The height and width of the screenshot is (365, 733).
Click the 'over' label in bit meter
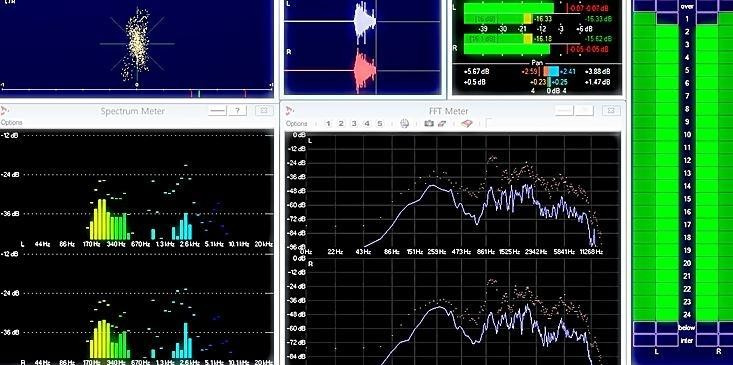coord(687,7)
